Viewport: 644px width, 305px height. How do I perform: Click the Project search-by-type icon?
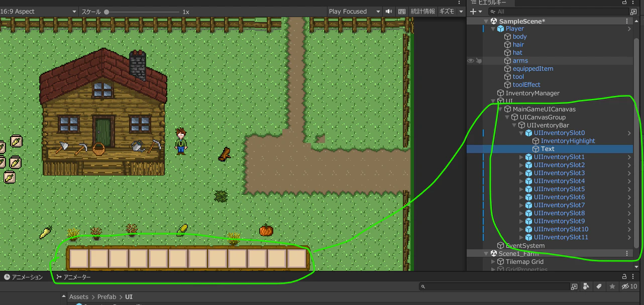click(586, 286)
